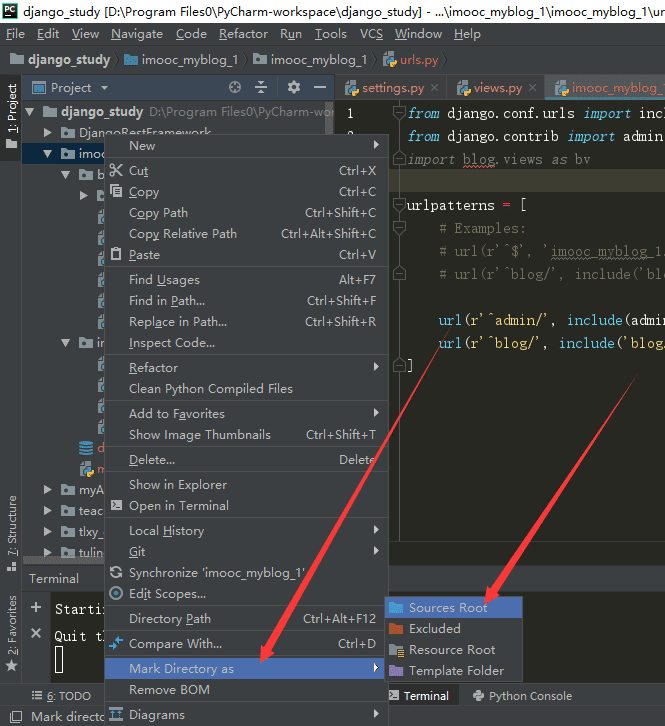Image resolution: width=665 pixels, height=726 pixels.
Task: Click the Sources Root blue folder icon
Action: point(396,607)
